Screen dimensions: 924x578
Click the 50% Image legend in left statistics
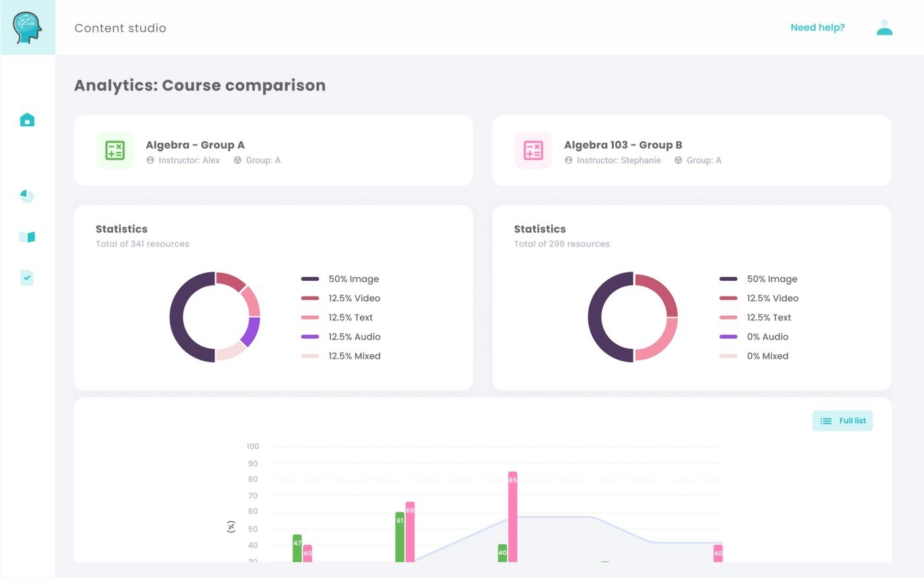pyautogui.click(x=340, y=279)
